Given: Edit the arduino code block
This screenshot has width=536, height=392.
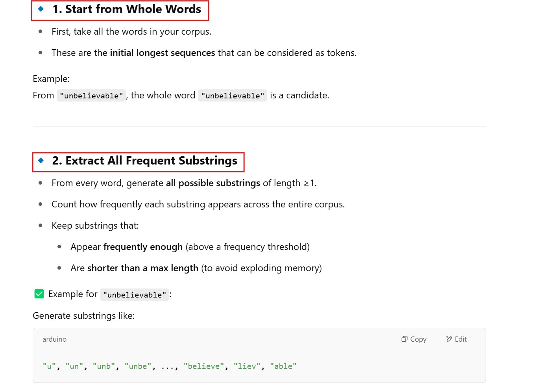Looking at the screenshot, I should pos(456,339).
